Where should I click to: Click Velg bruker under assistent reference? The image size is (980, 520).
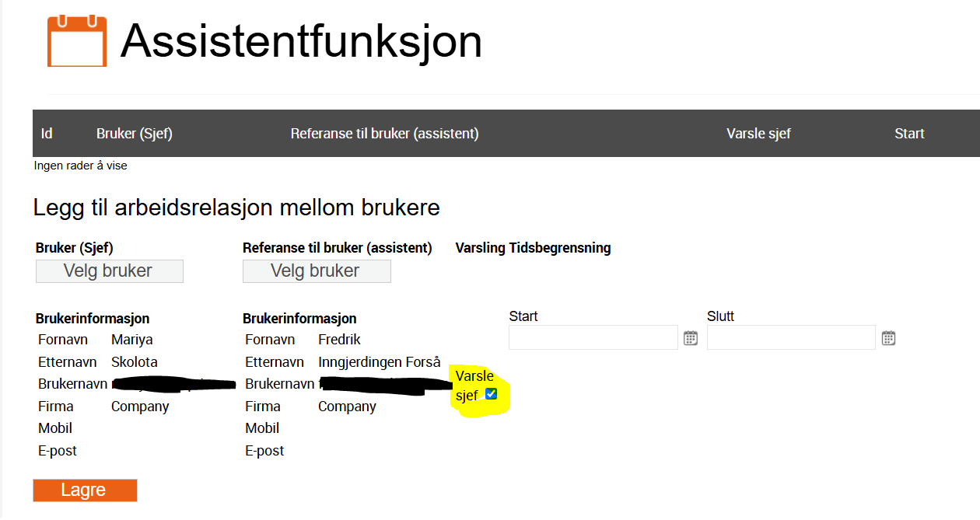(x=316, y=271)
